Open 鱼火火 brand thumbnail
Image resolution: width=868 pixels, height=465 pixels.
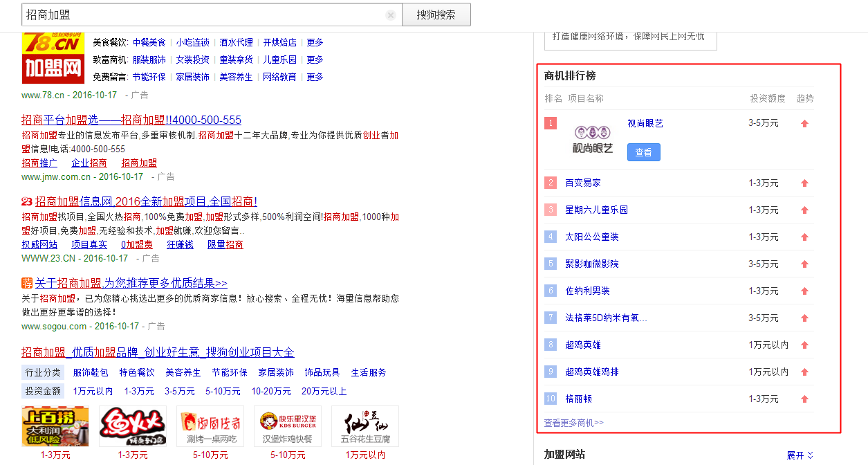133,426
